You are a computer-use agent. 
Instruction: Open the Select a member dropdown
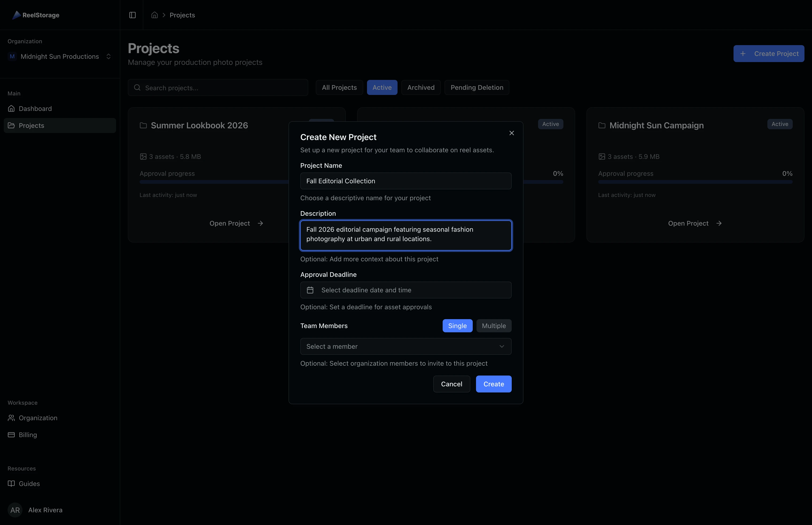coord(405,346)
